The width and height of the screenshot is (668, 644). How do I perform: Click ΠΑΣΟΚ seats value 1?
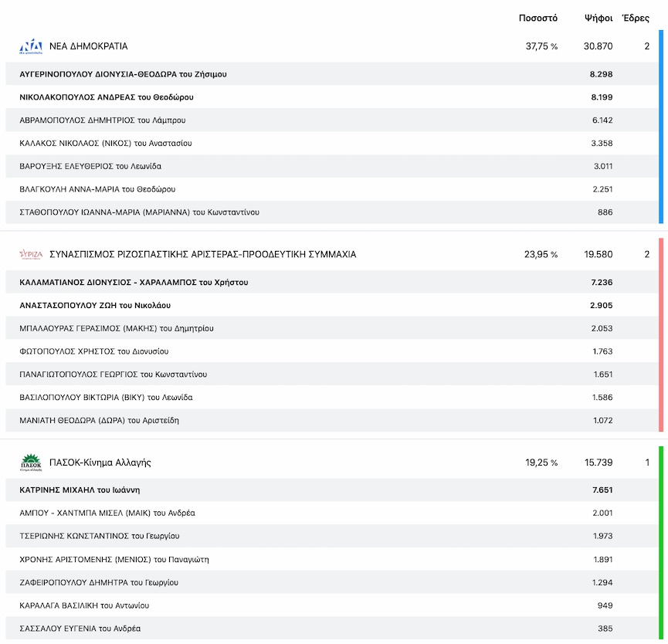click(647, 463)
